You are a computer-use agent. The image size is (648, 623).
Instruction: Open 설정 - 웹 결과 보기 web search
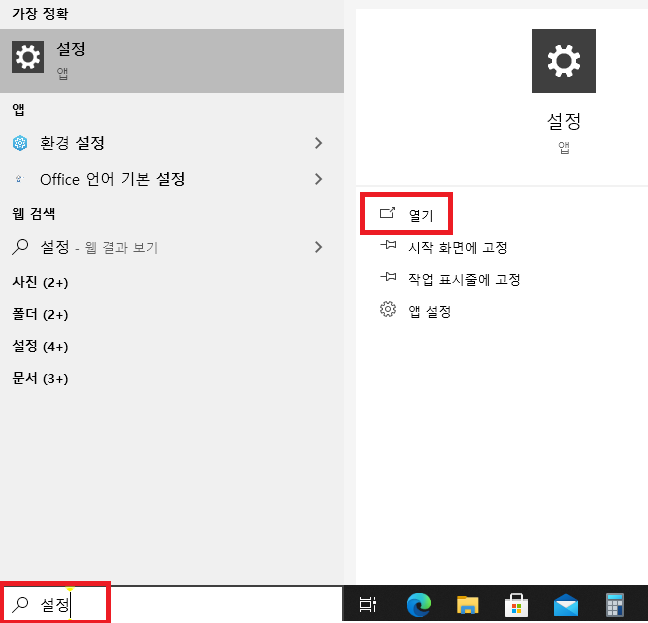(172, 247)
